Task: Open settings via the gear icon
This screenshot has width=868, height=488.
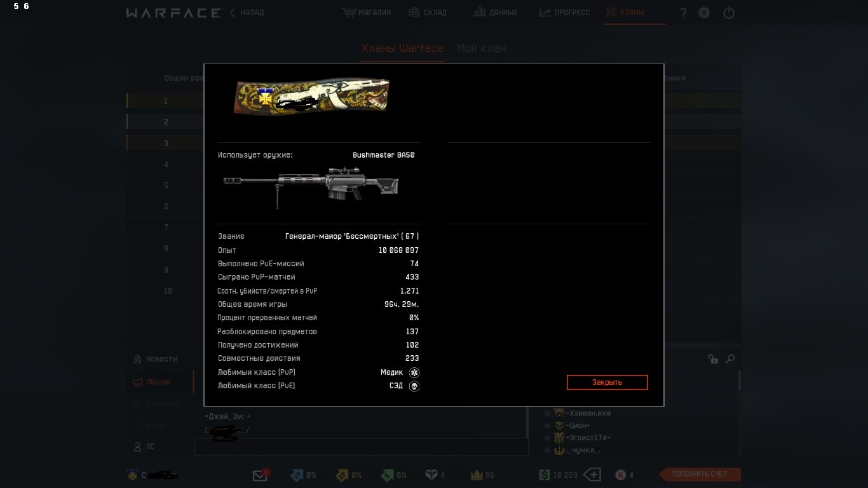Action: point(704,13)
